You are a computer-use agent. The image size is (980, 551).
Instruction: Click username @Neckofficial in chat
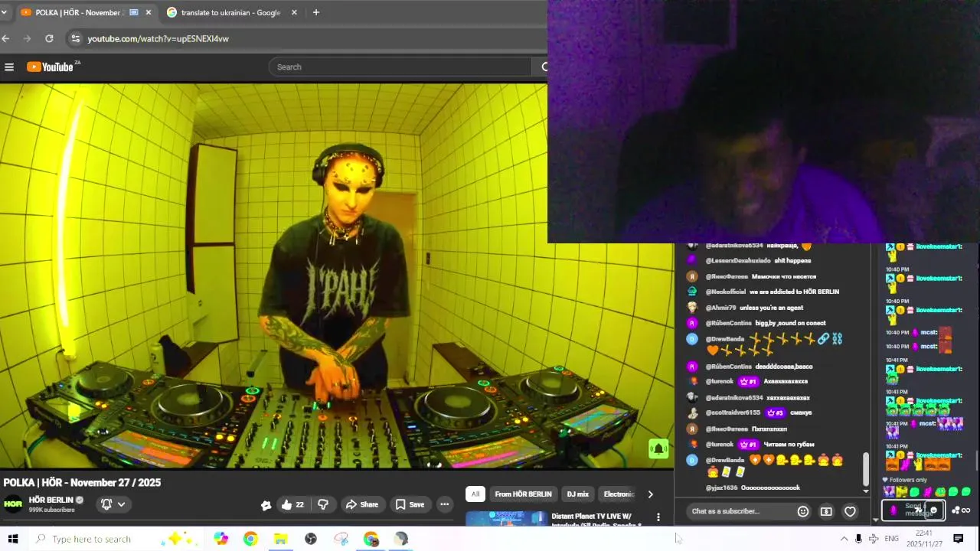click(x=725, y=292)
